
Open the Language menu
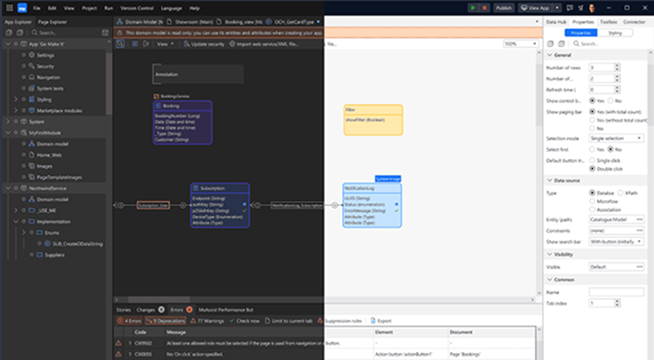click(x=171, y=8)
